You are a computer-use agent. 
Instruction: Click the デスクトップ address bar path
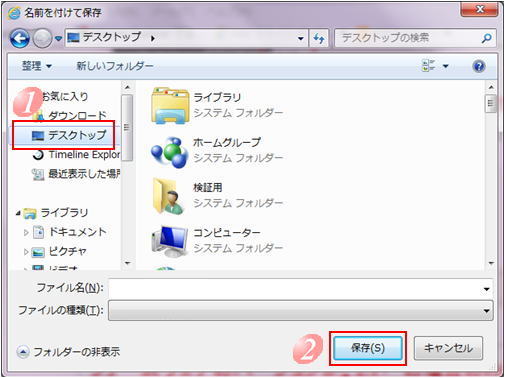pos(112,37)
